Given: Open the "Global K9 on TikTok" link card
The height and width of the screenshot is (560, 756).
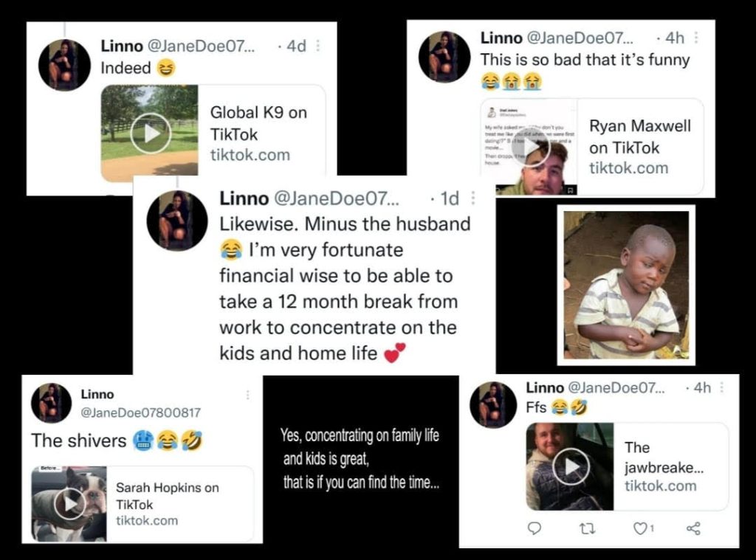Looking at the screenshot, I should 258,134.
